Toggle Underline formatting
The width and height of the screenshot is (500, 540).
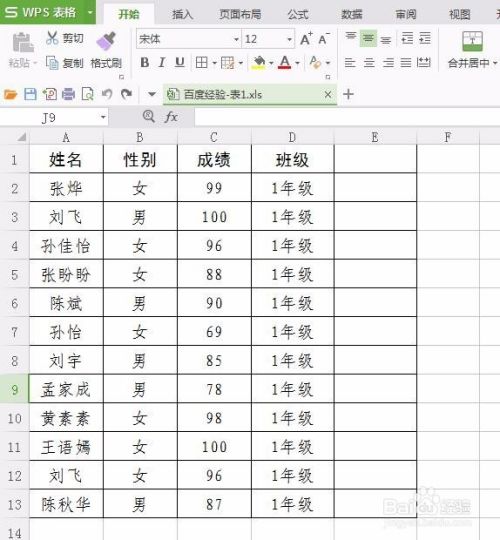(179, 63)
